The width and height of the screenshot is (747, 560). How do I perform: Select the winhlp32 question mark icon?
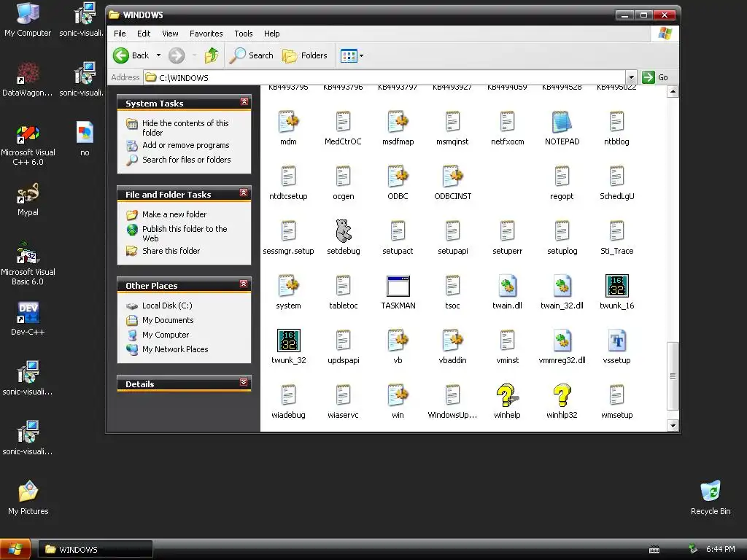[562, 395]
